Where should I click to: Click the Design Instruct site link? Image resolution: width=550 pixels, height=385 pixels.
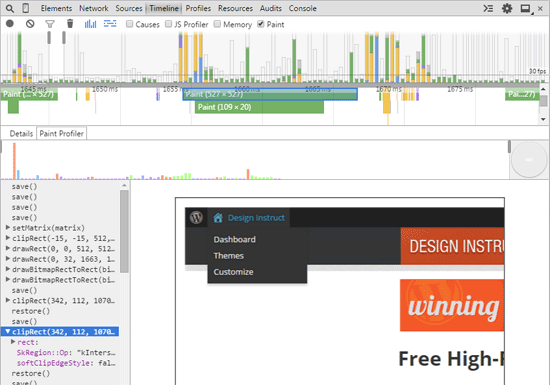[x=256, y=218]
